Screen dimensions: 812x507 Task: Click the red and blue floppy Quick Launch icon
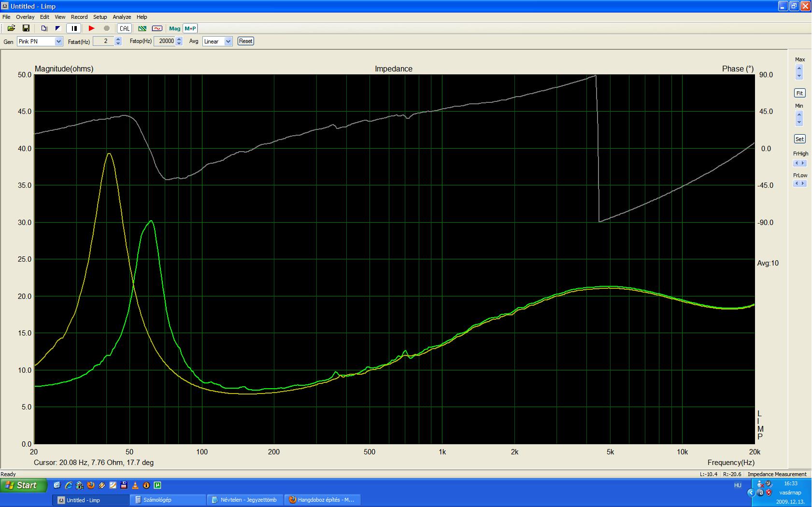click(x=124, y=485)
